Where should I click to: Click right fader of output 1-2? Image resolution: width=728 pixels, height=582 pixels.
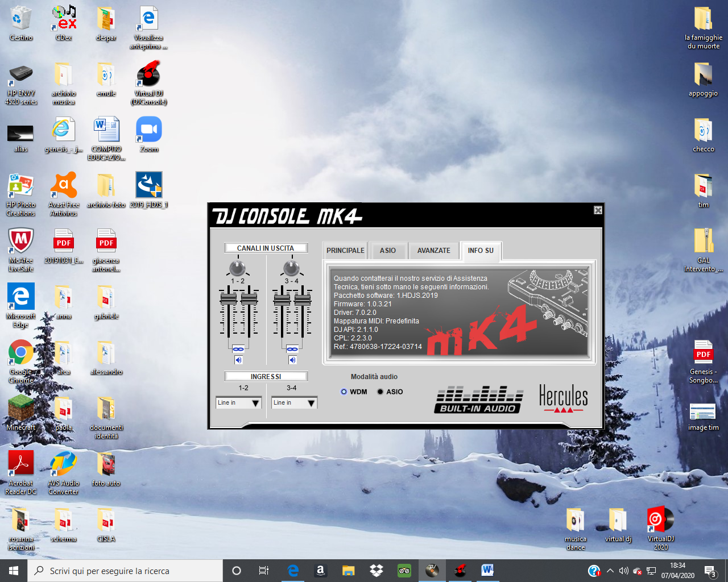[x=249, y=299]
